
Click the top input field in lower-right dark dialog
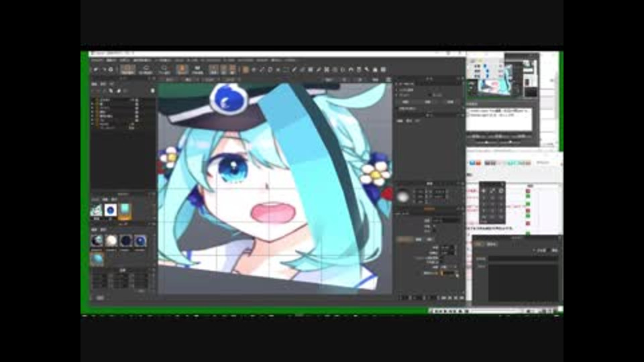point(523,259)
